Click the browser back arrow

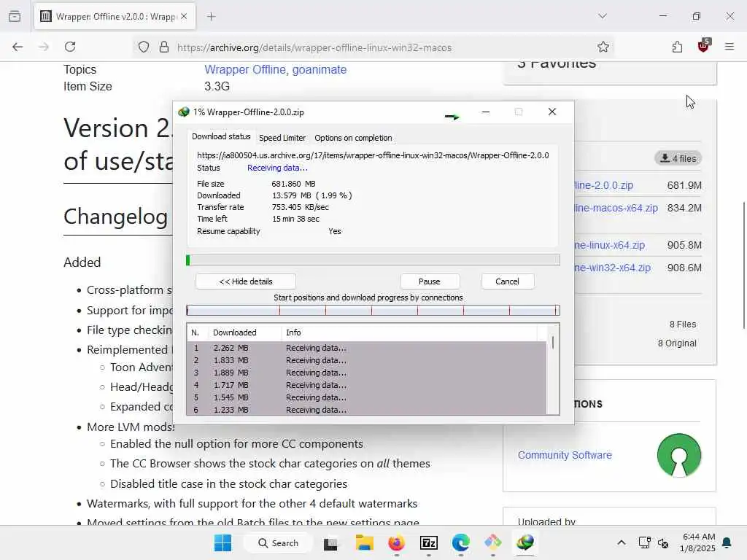18,47
